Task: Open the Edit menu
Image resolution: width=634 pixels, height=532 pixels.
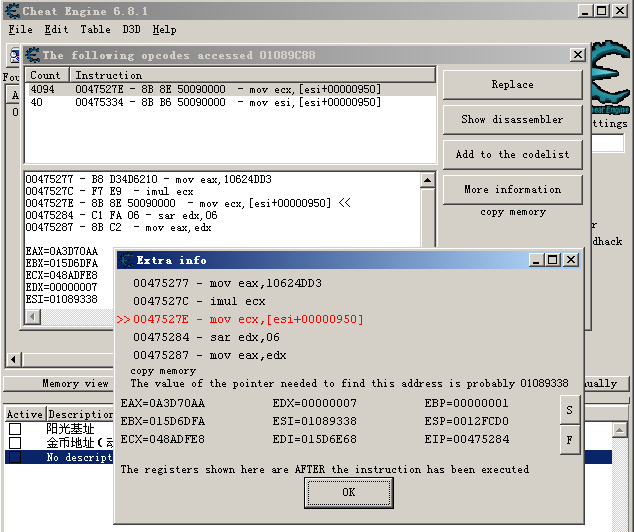Action: 56,30
